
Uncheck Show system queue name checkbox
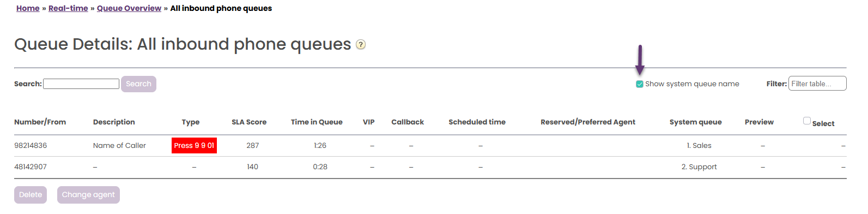(640, 84)
